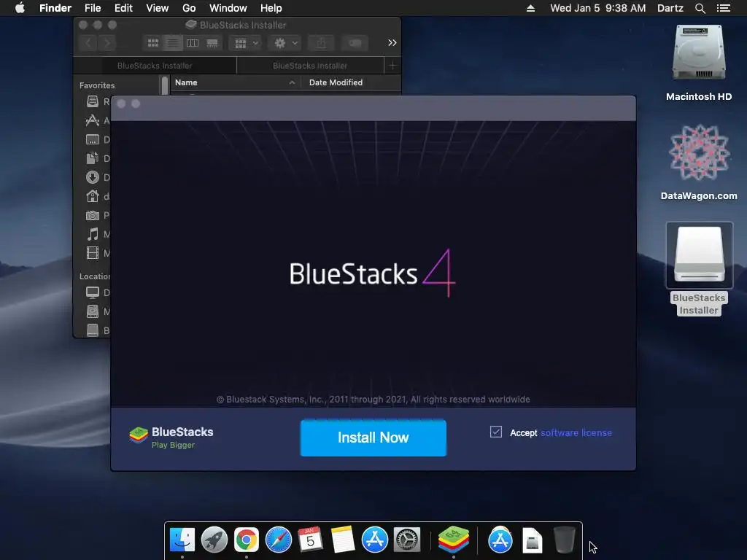Image resolution: width=747 pixels, height=560 pixels.
Task: Open the Help menu
Action: click(271, 8)
